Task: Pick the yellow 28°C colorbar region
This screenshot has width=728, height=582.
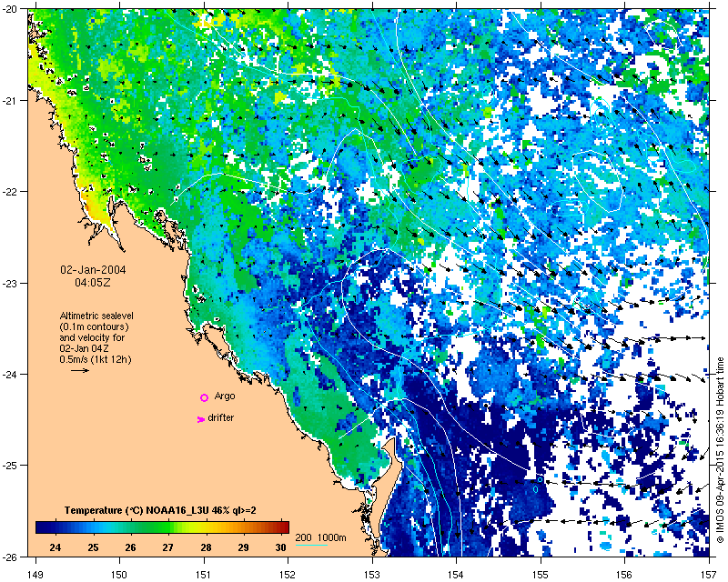Action: pyautogui.click(x=206, y=527)
